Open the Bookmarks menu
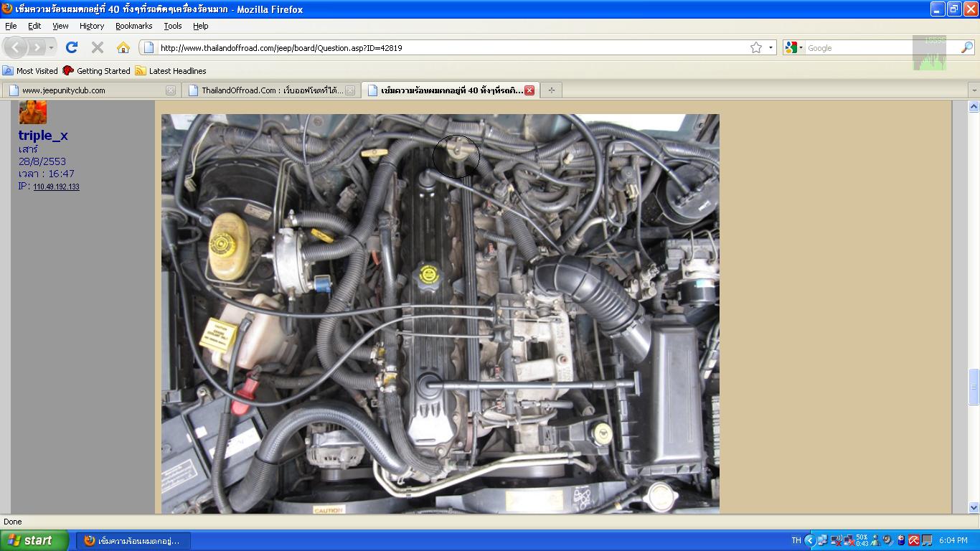 [x=133, y=26]
